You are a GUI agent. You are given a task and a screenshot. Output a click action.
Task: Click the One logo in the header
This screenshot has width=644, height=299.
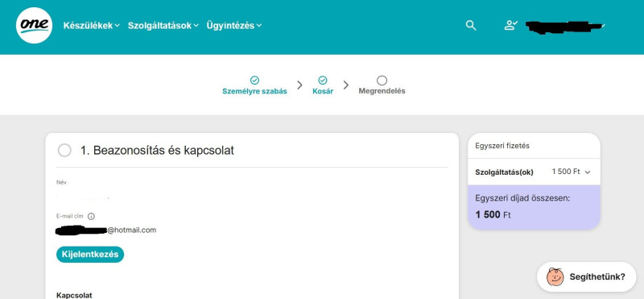[34, 26]
